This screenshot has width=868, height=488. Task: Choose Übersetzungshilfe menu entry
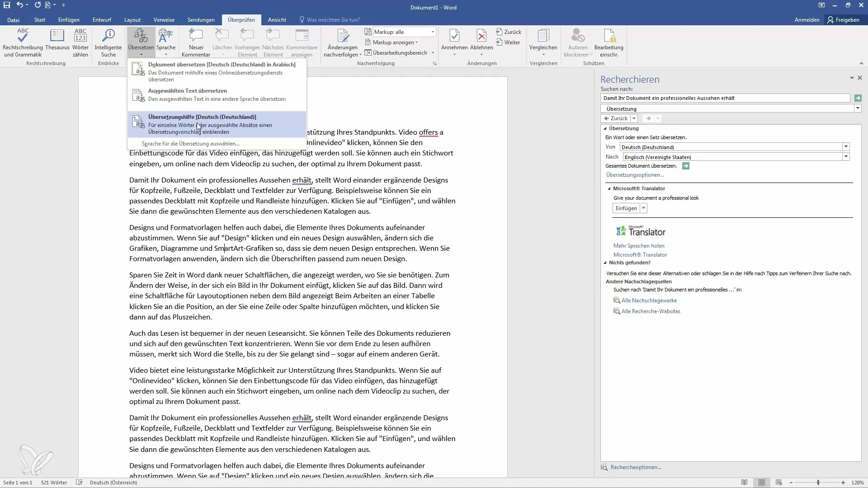point(217,124)
